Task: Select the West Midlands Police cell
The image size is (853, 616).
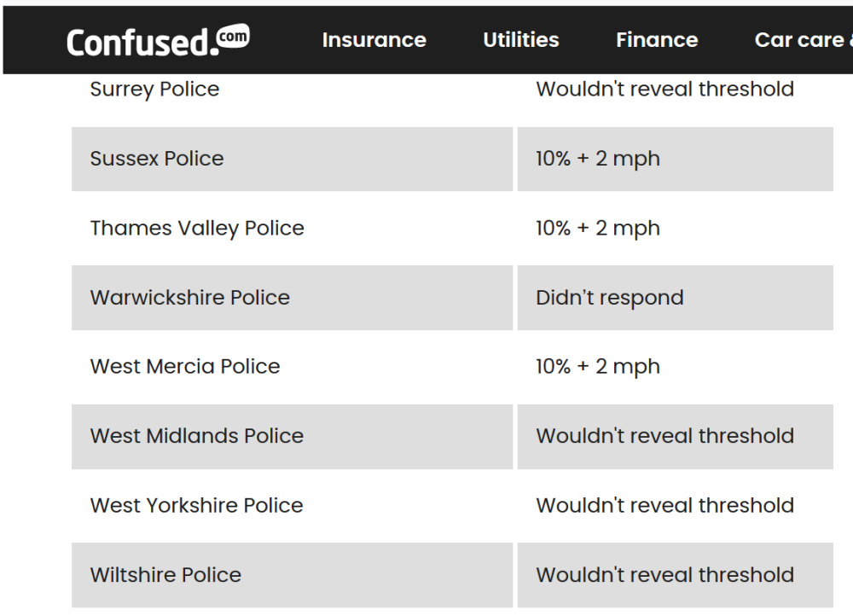Action: tap(197, 436)
